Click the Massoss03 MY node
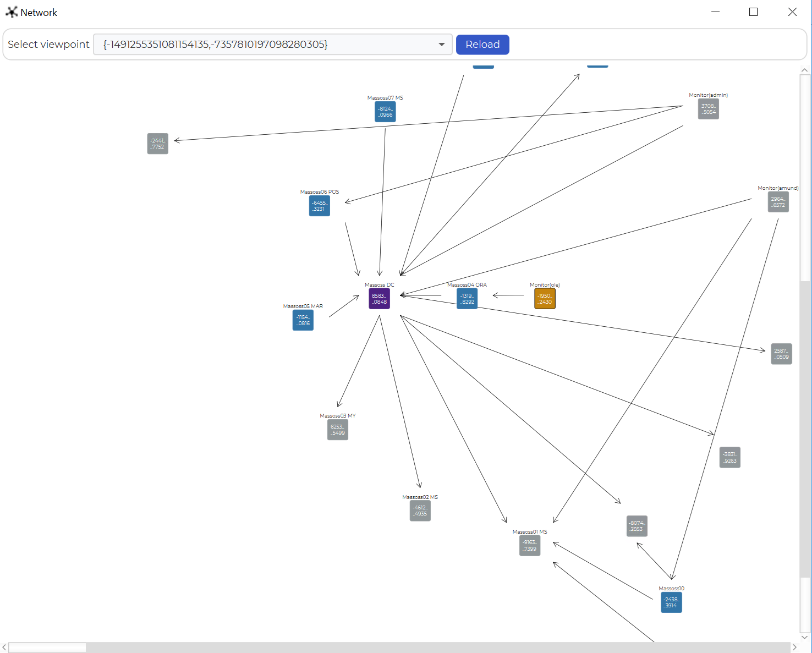 (337, 430)
